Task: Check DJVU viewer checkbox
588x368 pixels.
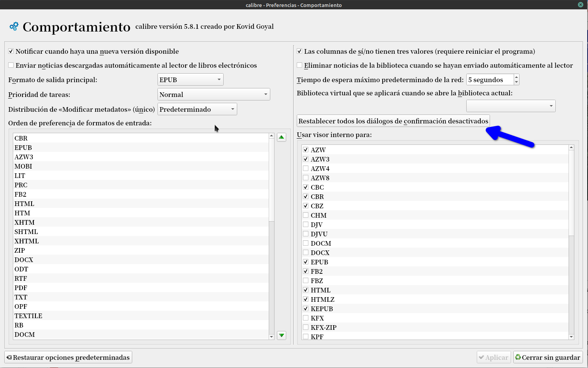Action: [x=306, y=234]
